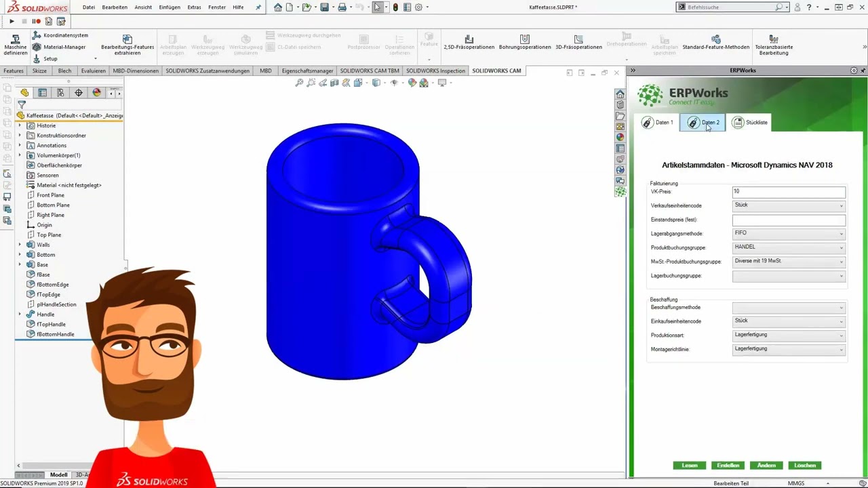Pin the ERPWorks task pane
Viewport: 868px width, 488px height.
pos(863,70)
